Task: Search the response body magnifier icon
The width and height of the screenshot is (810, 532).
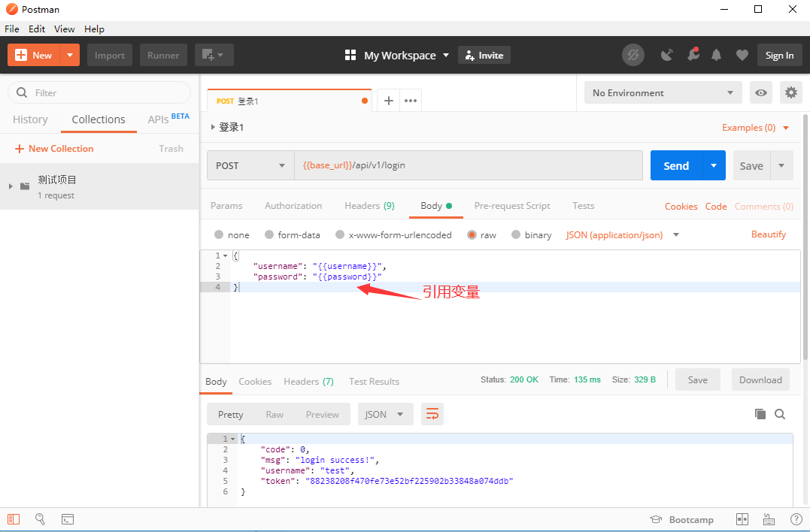Action: click(x=780, y=414)
